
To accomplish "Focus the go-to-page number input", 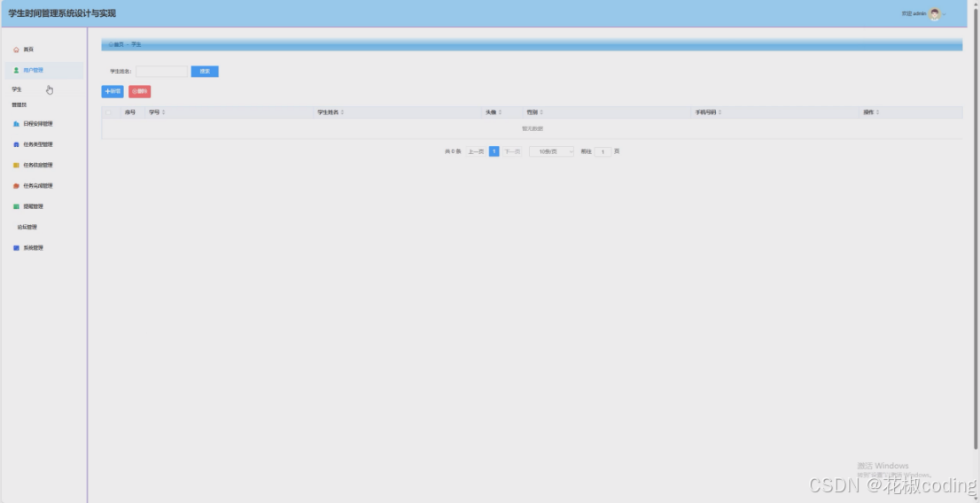I will click(x=603, y=151).
